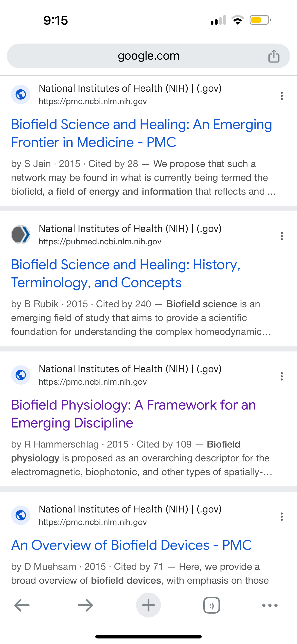Open a new tab with plus button

(x=148, y=605)
